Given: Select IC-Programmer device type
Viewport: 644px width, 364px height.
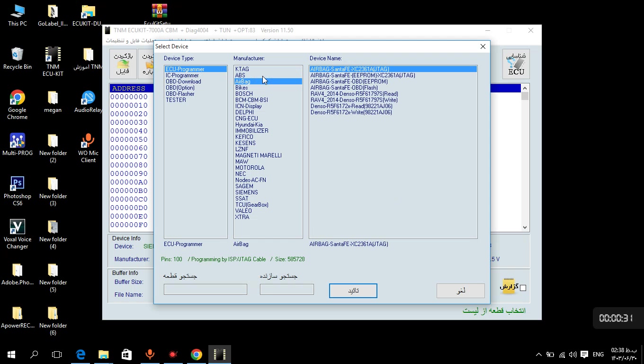Looking at the screenshot, I should coord(196,75).
